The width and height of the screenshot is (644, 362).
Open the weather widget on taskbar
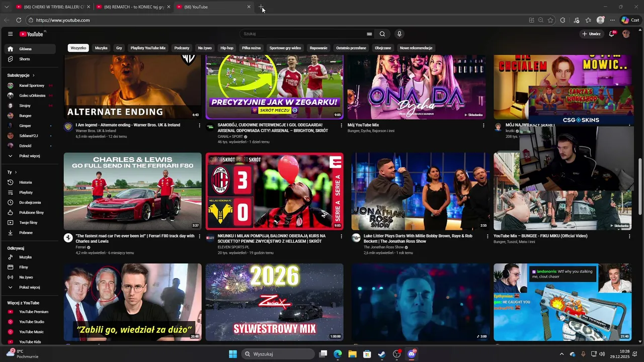22,354
